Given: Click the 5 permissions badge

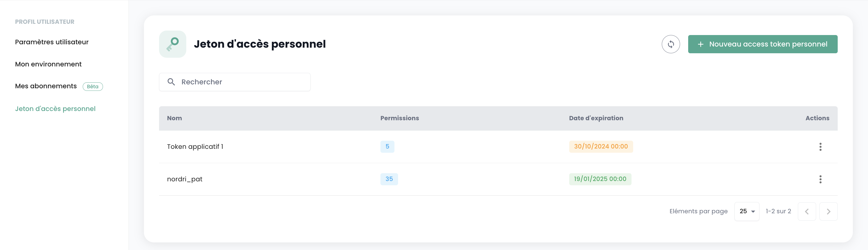Looking at the screenshot, I should [x=387, y=147].
